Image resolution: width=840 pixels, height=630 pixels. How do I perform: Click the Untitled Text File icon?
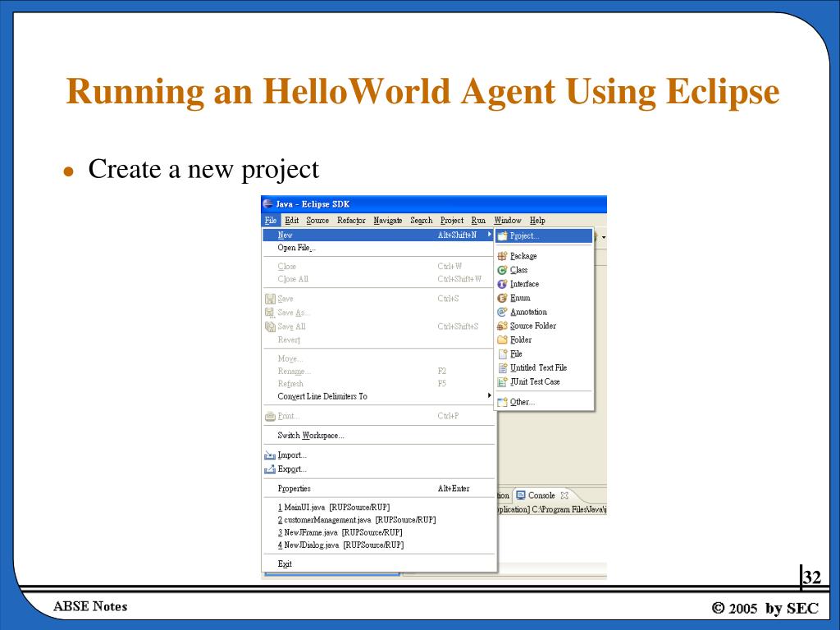(x=502, y=367)
